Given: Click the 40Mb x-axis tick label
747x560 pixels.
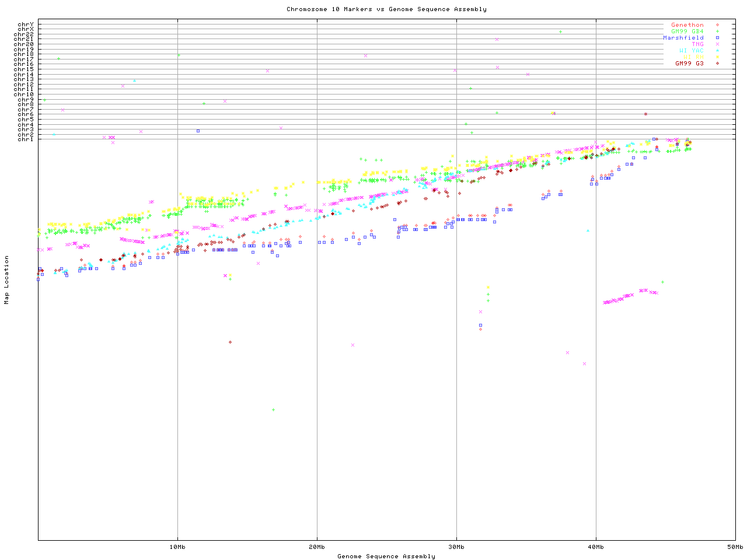Looking at the screenshot, I should (x=596, y=547).
